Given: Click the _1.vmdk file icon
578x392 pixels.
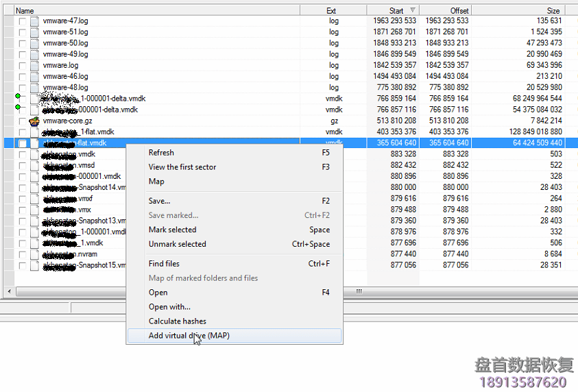Looking at the screenshot, I should point(34,243).
